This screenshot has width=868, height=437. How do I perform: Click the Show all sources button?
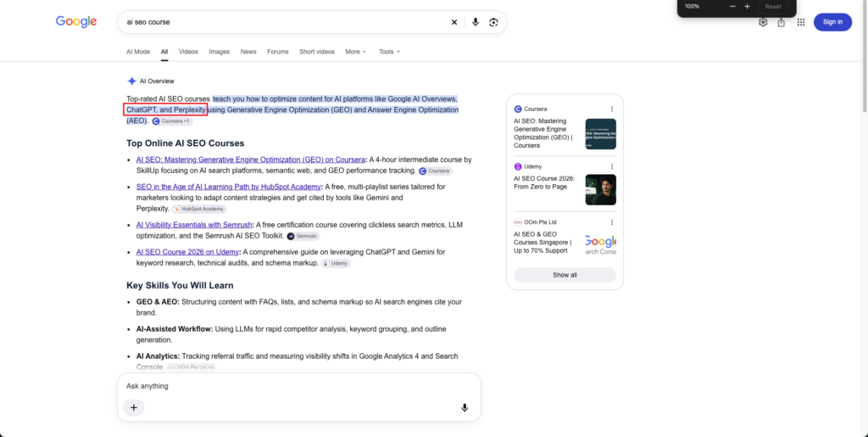(x=565, y=275)
